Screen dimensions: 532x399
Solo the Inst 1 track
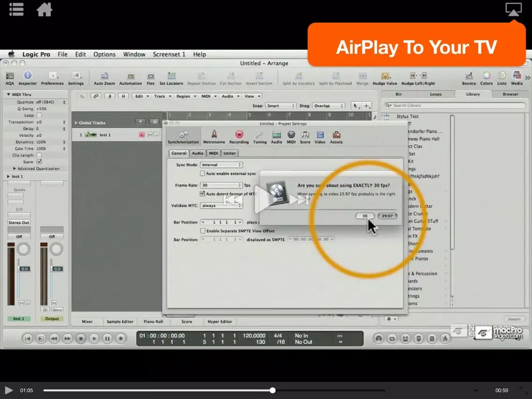coord(156,135)
